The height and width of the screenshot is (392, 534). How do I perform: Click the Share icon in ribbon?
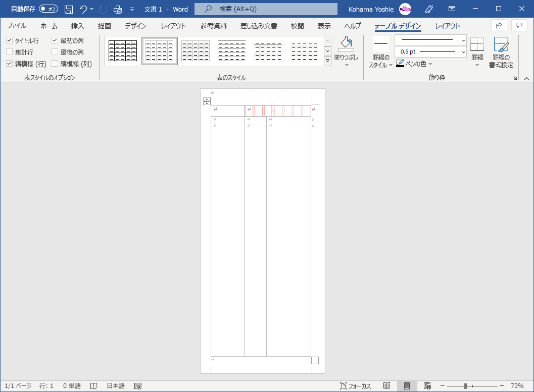tap(499, 26)
